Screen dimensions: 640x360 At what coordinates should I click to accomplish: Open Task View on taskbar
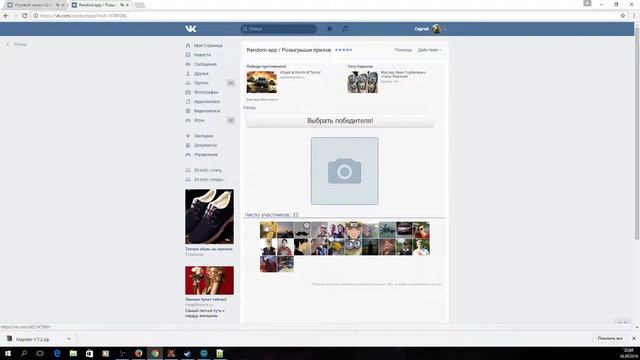click(x=40, y=353)
